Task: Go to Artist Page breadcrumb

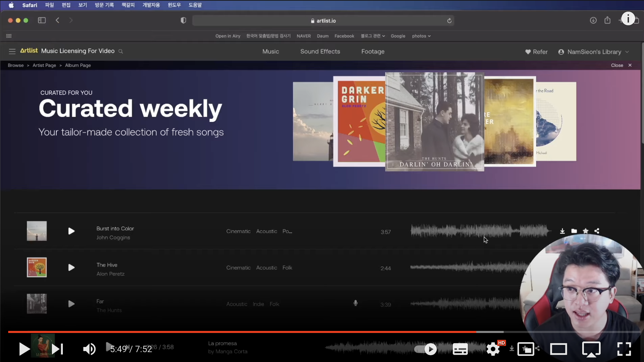Action: (x=44, y=65)
